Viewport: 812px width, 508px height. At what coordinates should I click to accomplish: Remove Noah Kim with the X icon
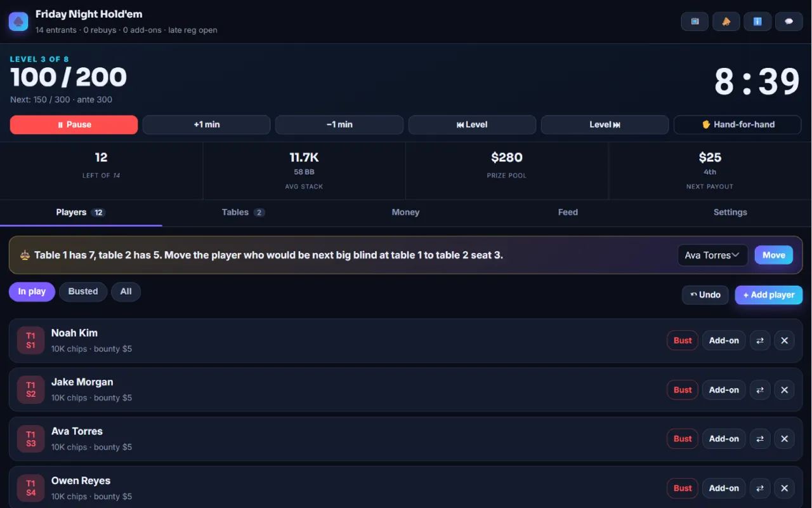[784, 340]
